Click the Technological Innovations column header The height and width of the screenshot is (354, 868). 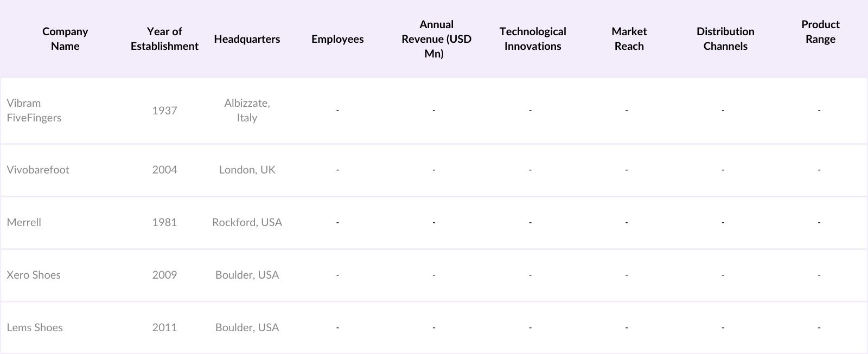coord(533,39)
